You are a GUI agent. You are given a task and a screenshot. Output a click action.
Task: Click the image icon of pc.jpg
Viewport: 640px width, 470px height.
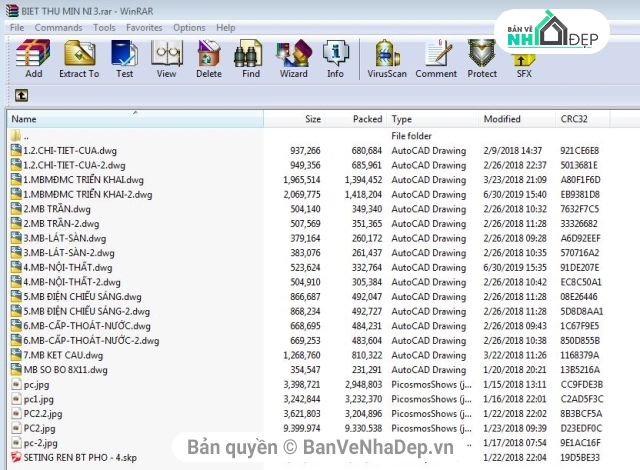16,384
